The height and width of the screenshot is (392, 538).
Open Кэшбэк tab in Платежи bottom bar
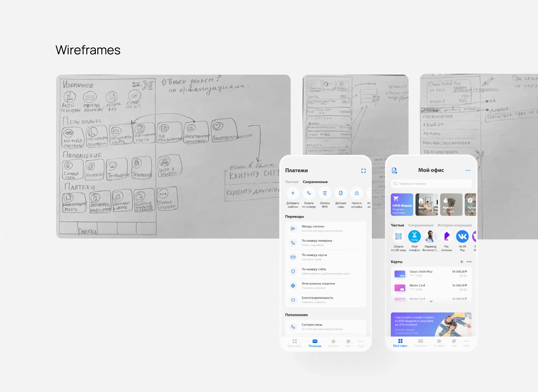click(333, 343)
